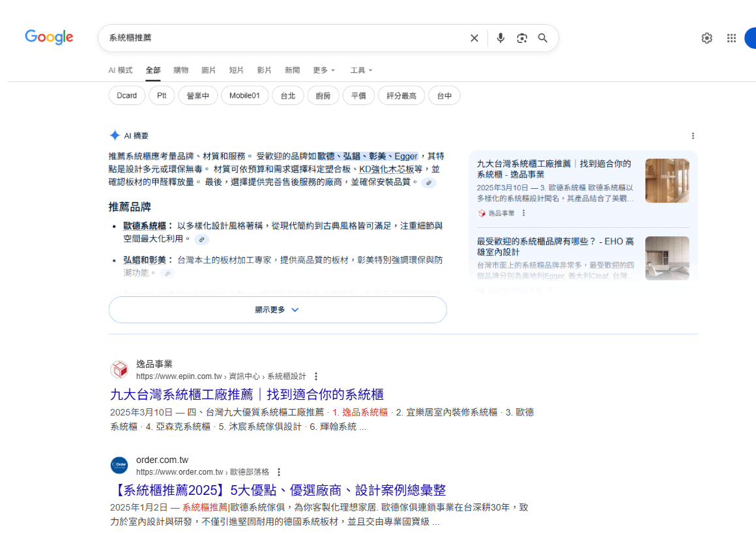Open the Google apps grid

click(731, 38)
